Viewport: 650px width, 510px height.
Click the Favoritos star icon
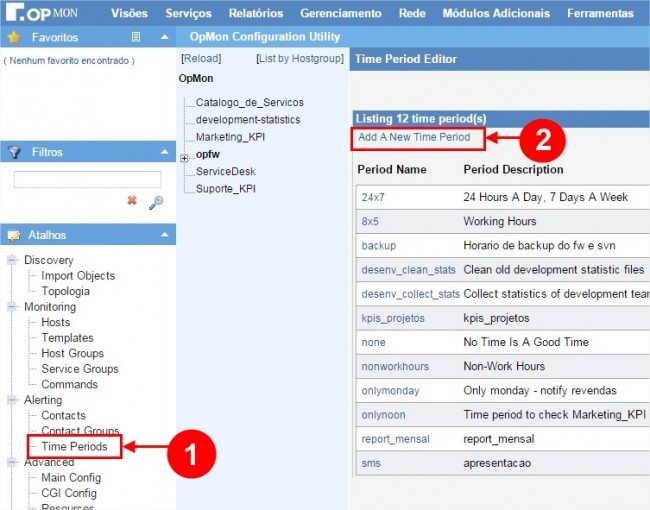14,37
